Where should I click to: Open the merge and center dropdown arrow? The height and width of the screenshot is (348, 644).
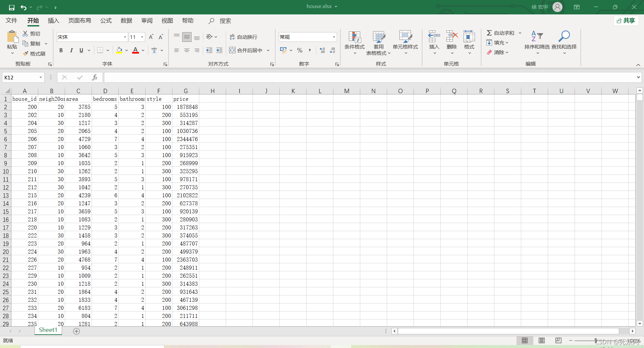pyautogui.click(x=268, y=50)
